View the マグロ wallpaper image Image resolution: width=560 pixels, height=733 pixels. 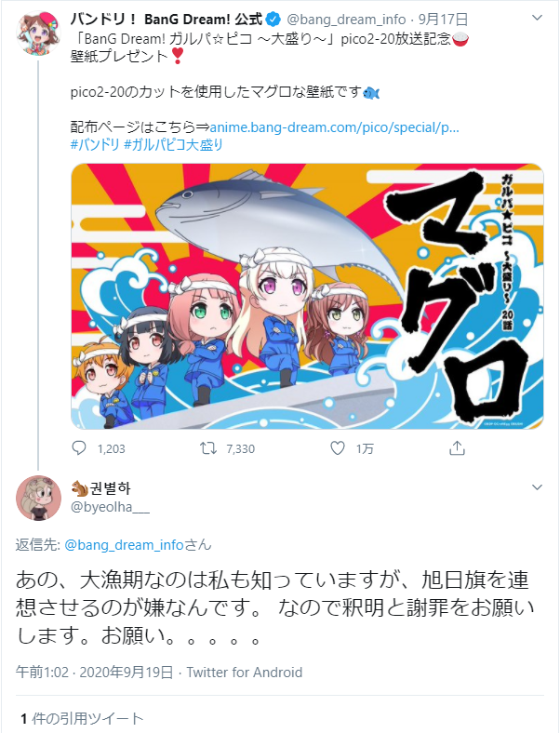coord(307,296)
